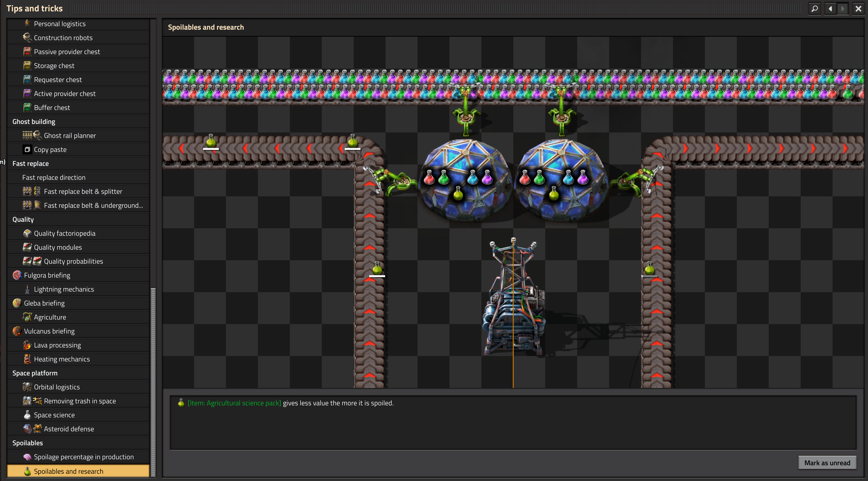868x481 pixels.
Task: Open the Space platform tip
Action: [78, 373]
